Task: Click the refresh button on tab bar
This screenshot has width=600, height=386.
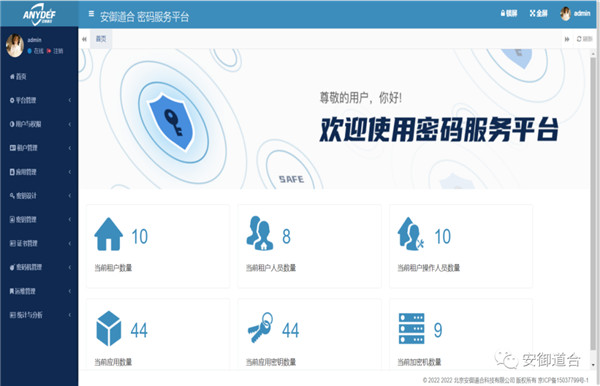Action: tap(584, 39)
